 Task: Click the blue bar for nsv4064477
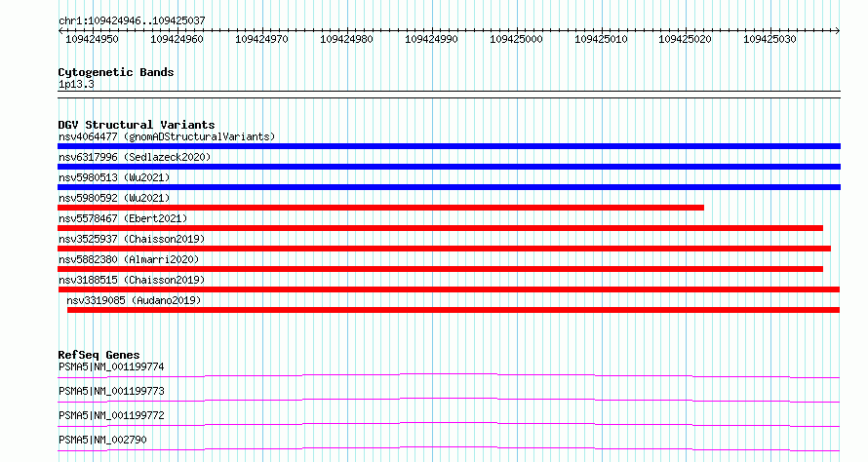tap(449, 146)
